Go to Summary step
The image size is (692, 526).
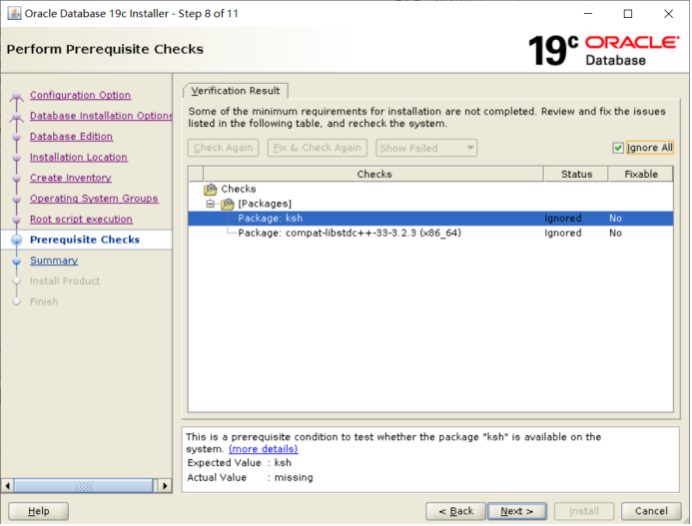(x=54, y=261)
